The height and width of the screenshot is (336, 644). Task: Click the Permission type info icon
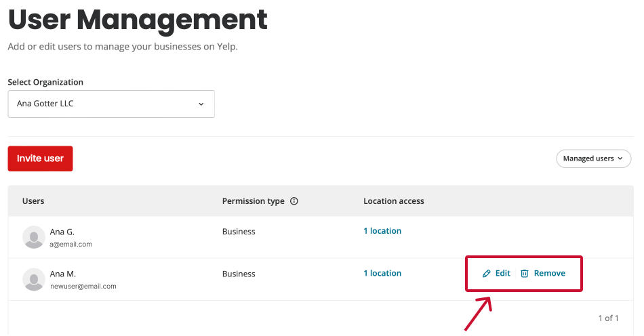click(294, 201)
